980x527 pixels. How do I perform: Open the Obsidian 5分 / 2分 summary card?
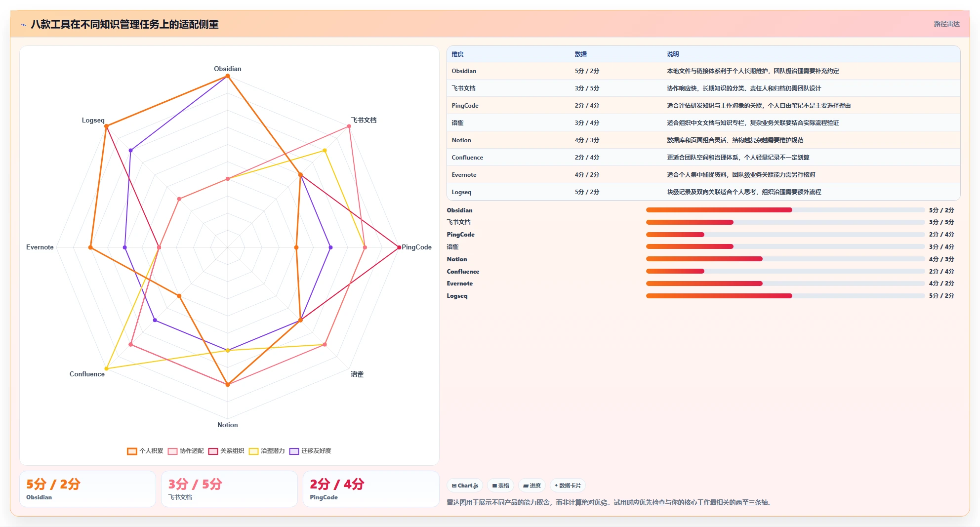[x=87, y=489]
